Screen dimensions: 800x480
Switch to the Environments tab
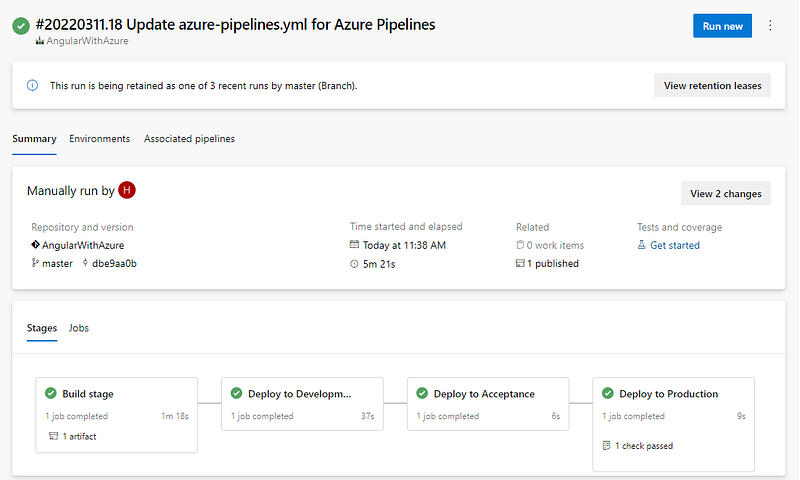(99, 139)
